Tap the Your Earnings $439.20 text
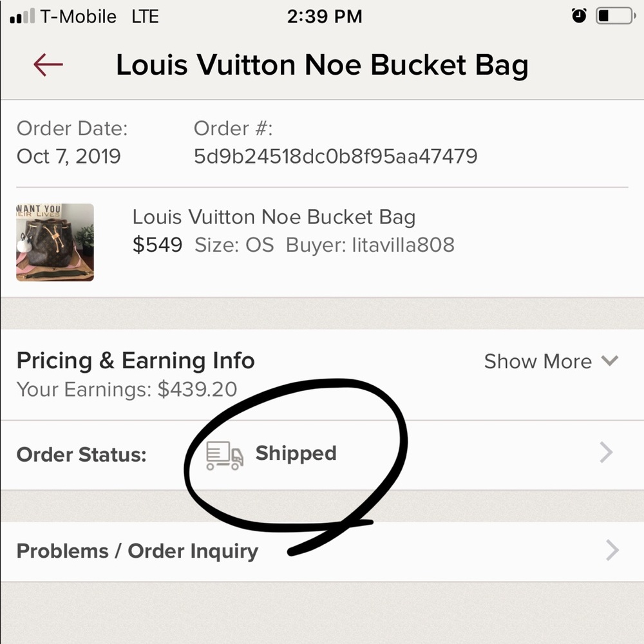Screen dimensions: 644x644 (127, 389)
